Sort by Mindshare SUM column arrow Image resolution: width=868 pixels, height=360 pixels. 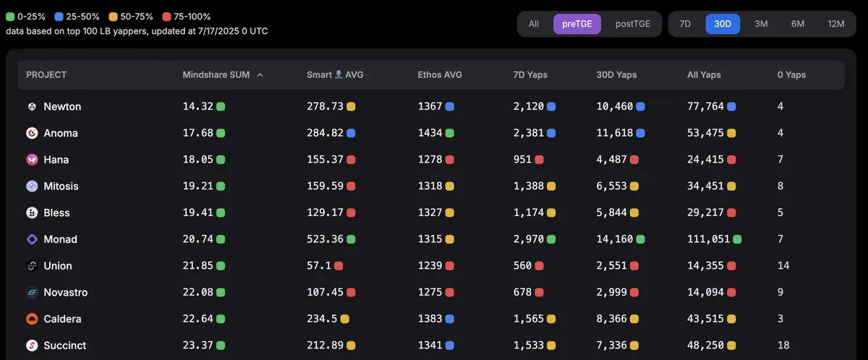pyautogui.click(x=260, y=75)
